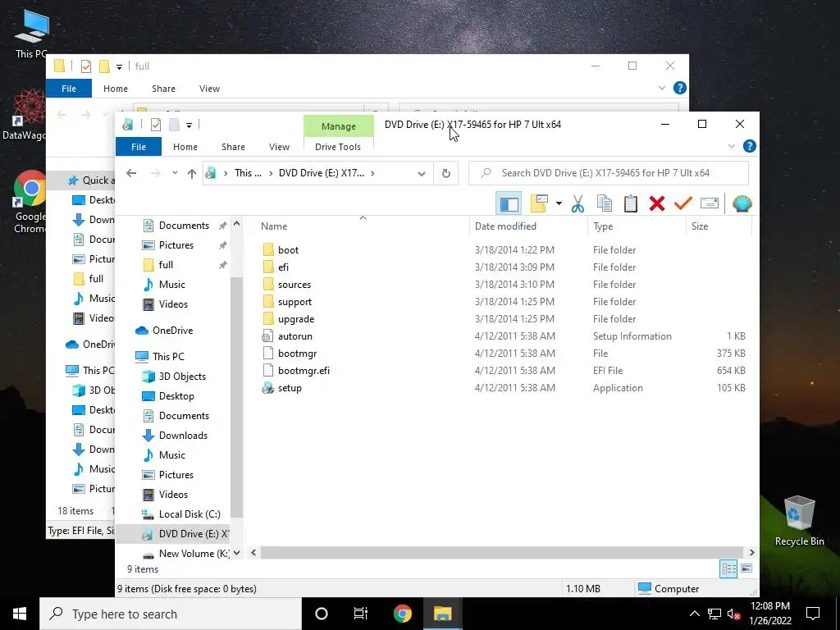
Task: Click the new folder icon in DVD title bar
Action: (x=174, y=125)
